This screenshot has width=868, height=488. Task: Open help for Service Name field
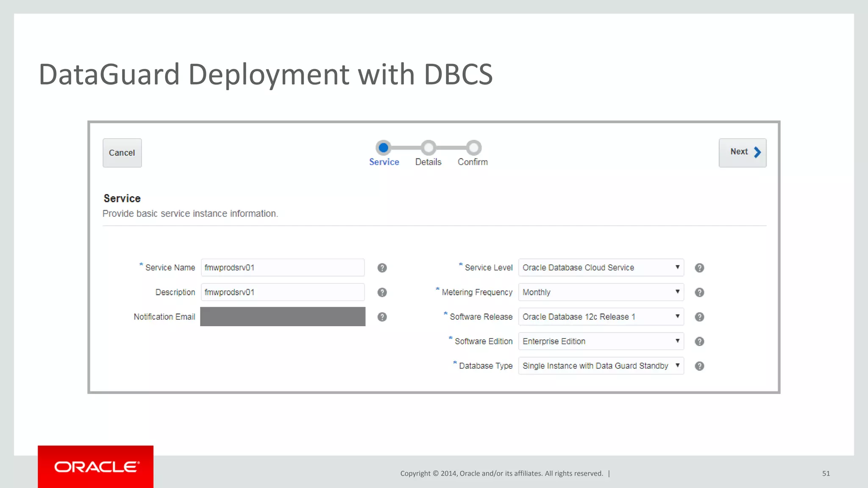click(x=382, y=268)
